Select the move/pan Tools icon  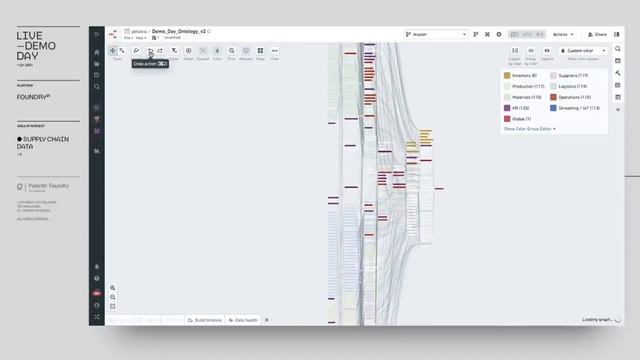tap(113, 51)
